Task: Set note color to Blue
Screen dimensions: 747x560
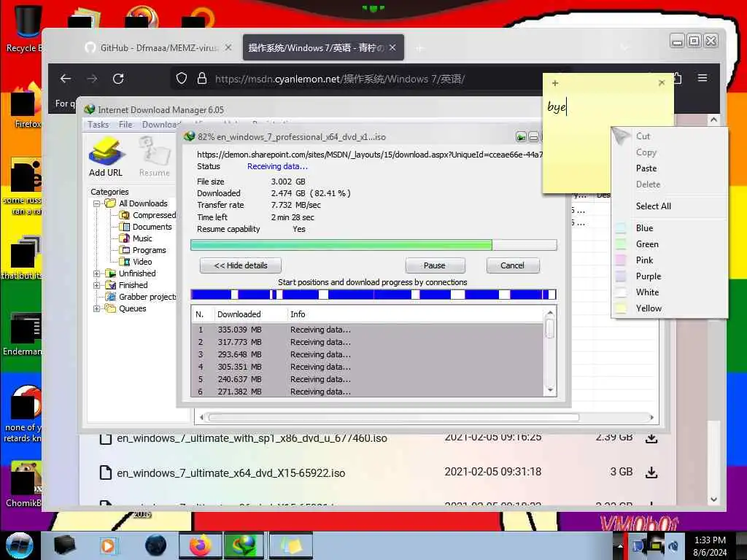Action: point(670,228)
